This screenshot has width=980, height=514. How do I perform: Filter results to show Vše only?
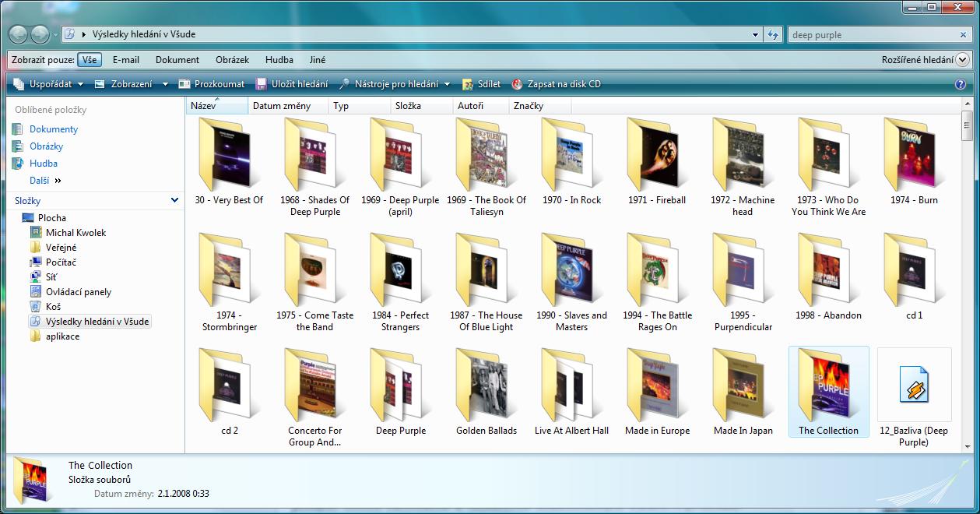pos(90,59)
